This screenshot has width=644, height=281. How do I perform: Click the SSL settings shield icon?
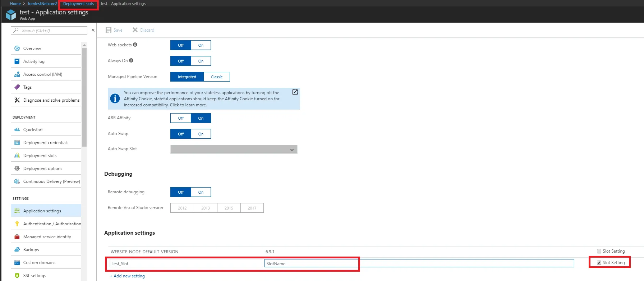pos(17,276)
